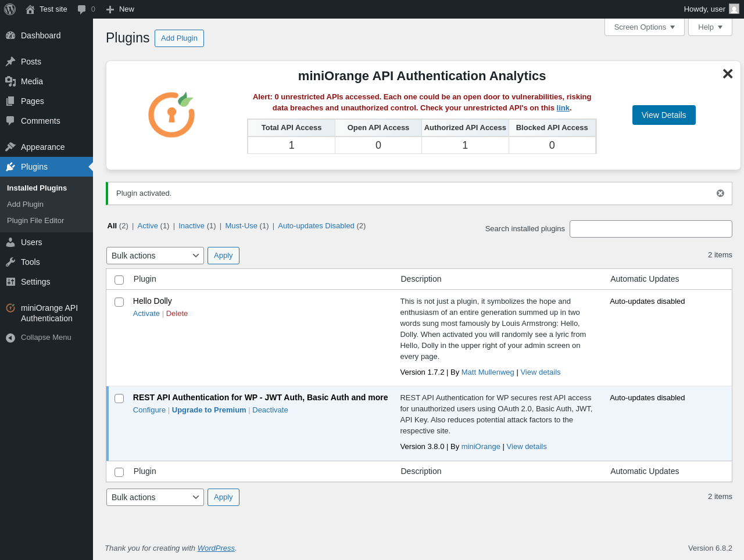Activate the Hello Dolly plugin

(x=146, y=314)
